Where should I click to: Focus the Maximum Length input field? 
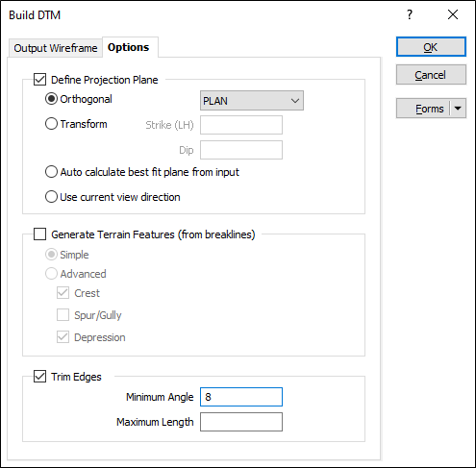[241, 422]
